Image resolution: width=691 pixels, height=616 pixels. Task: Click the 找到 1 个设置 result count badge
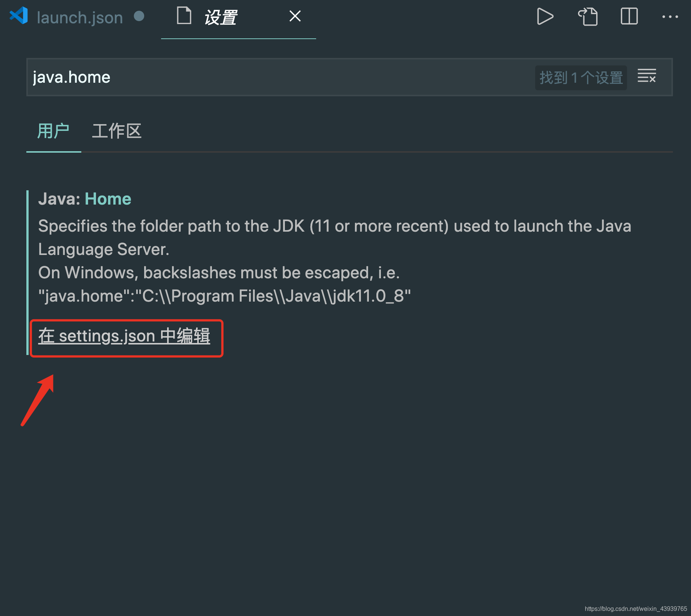(x=581, y=78)
